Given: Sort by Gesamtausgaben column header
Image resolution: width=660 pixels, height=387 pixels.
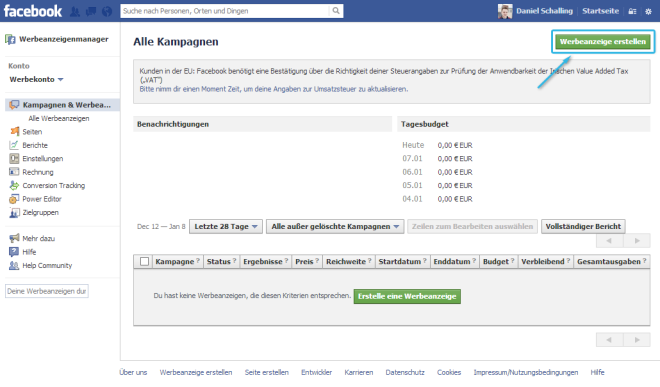Looking at the screenshot, I should point(609,262).
